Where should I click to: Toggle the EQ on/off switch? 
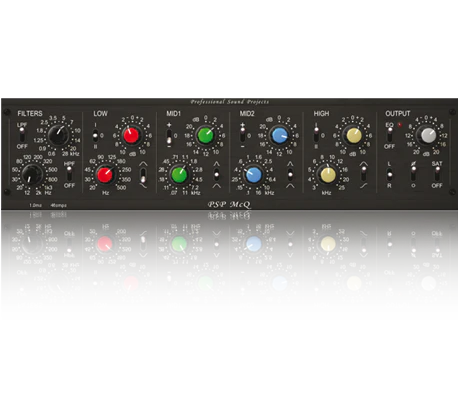(389, 135)
